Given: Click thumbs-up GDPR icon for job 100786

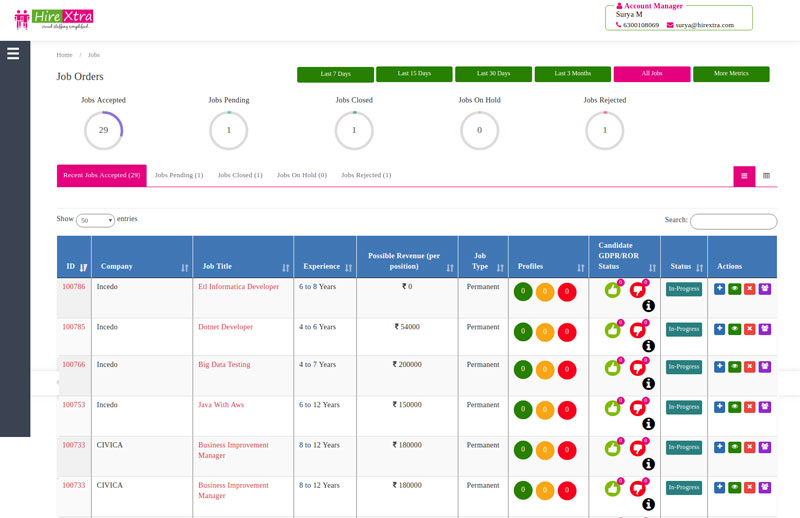Looking at the screenshot, I should point(612,290).
